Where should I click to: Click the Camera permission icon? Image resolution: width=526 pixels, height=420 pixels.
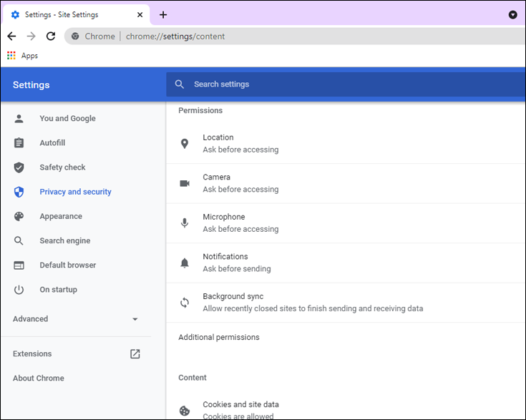point(185,183)
